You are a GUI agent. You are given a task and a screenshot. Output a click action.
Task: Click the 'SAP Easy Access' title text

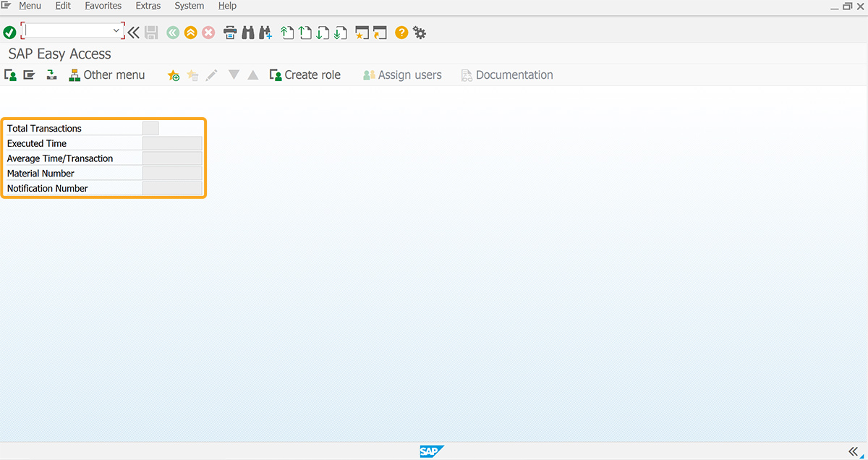click(60, 54)
